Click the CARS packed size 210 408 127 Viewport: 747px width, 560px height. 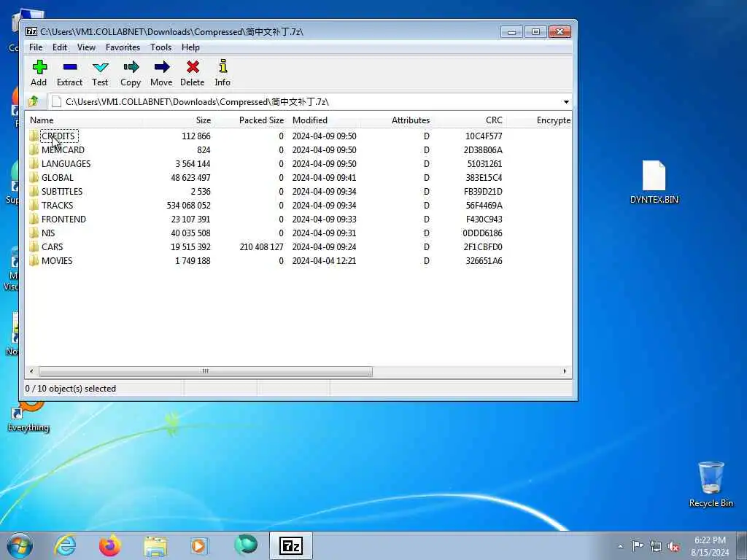coord(262,246)
